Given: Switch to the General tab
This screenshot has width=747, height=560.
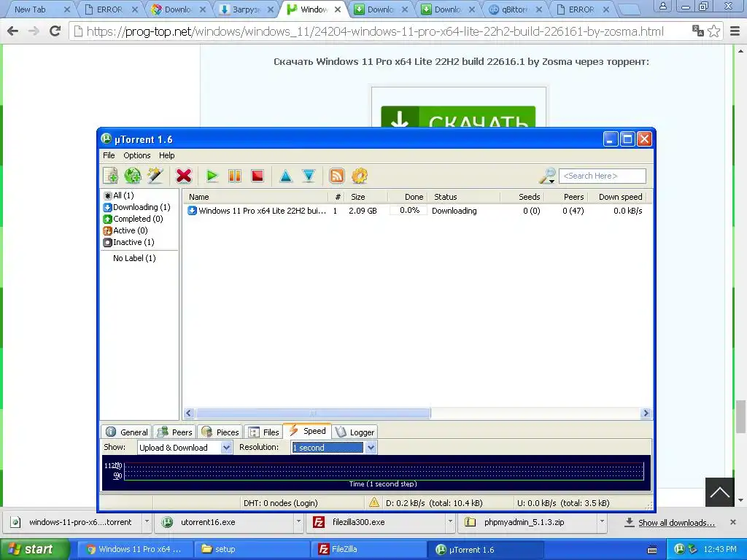Looking at the screenshot, I should click(x=127, y=432).
